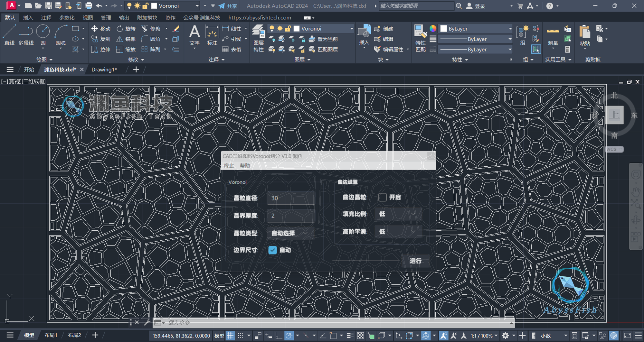Open the ByLayer linetype dropdown in Properties panel
This screenshot has width=644, height=342.
476,50
